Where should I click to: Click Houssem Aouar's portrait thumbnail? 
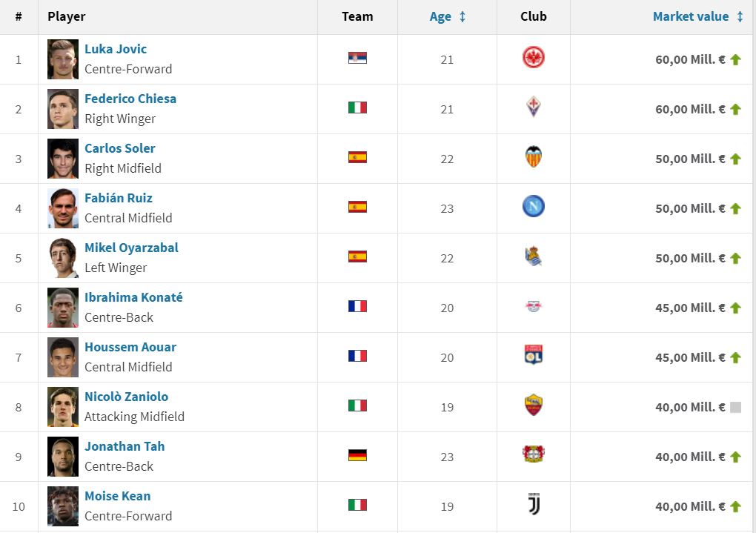point(63,357)
